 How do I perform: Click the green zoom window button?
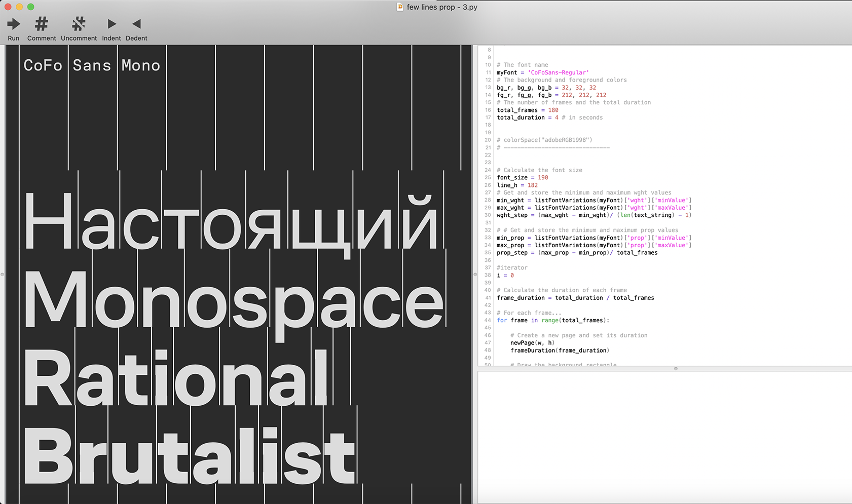31,7
